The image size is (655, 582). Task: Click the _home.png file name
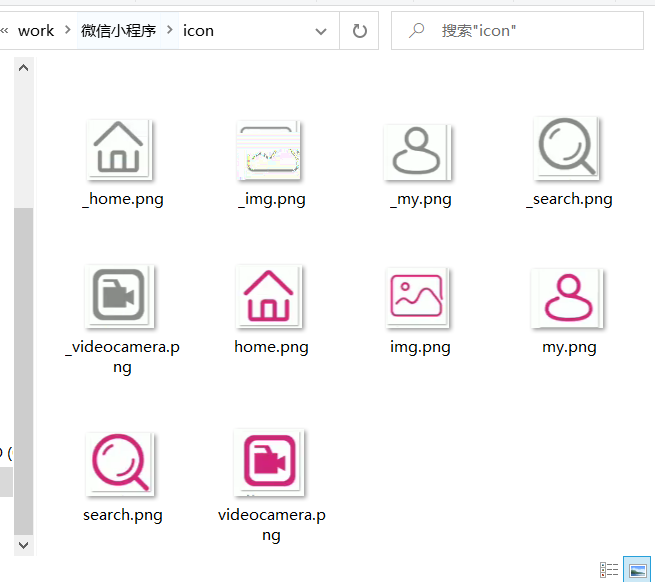coord(123,199)
